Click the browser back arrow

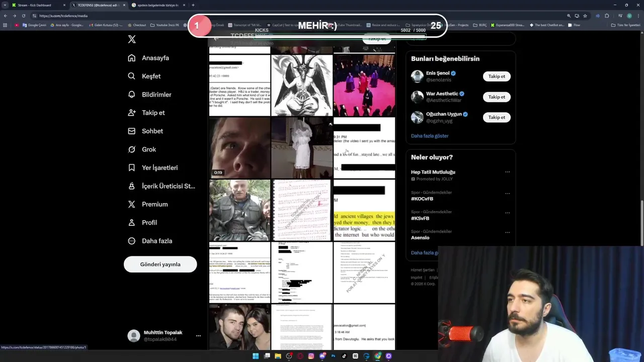[x=6, y=16]
